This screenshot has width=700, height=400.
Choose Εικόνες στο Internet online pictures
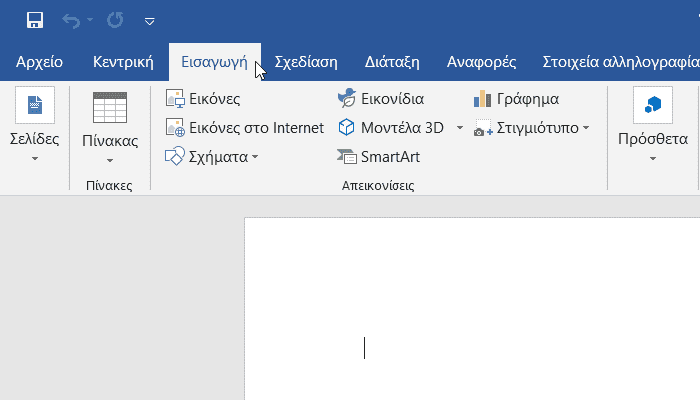(x=245, y=128)
